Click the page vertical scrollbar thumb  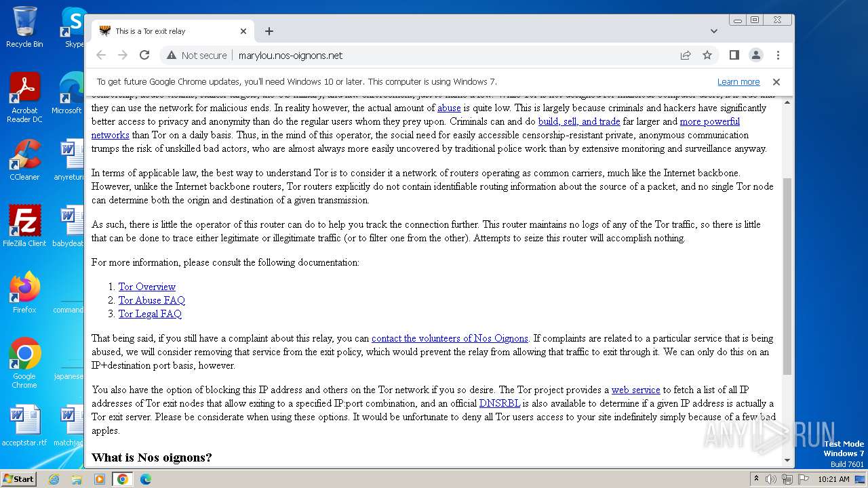point(787,277)
